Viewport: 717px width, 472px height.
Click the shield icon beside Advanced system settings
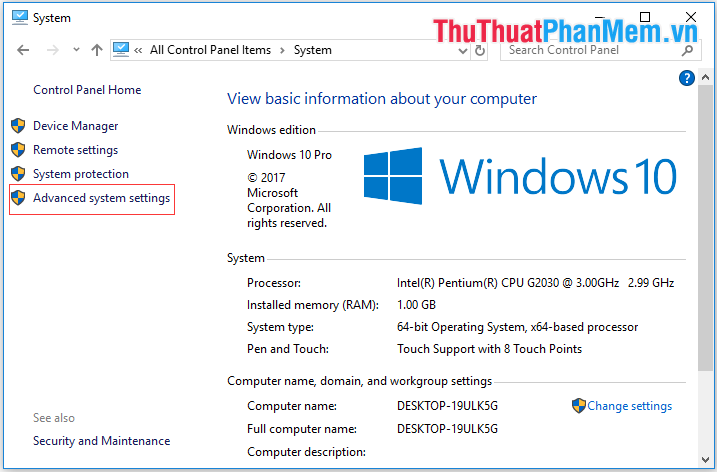(x=18, y=198)
